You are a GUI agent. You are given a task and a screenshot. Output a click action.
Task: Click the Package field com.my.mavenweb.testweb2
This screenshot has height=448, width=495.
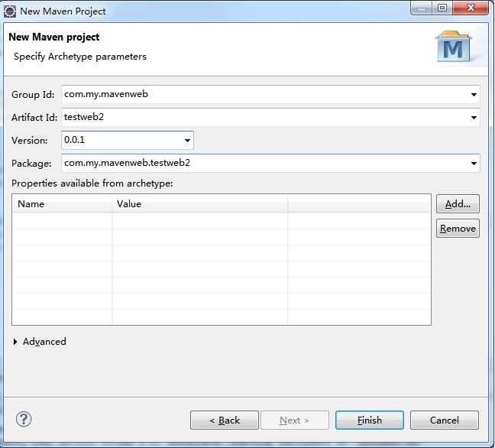(270, 163)
